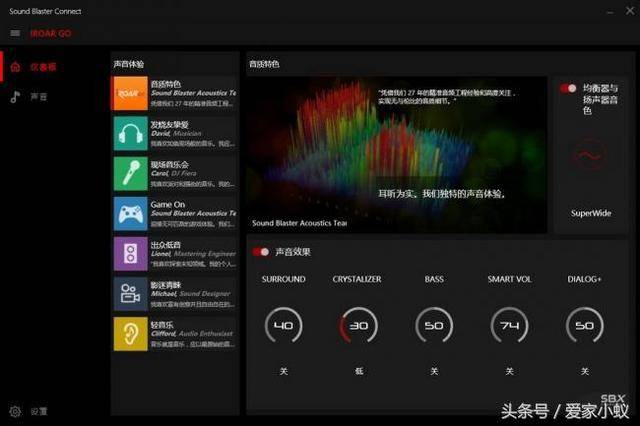Screen dimensions: 640x426
Task: Choose the gamepad icon for Game On
Action: click(x=130, y=213)
